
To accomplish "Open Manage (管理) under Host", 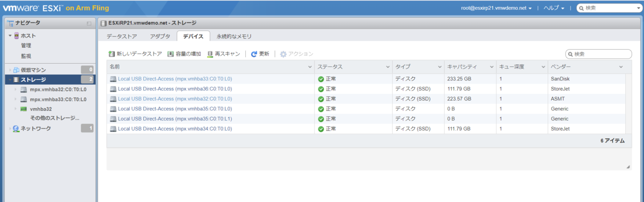I will 26,46.
